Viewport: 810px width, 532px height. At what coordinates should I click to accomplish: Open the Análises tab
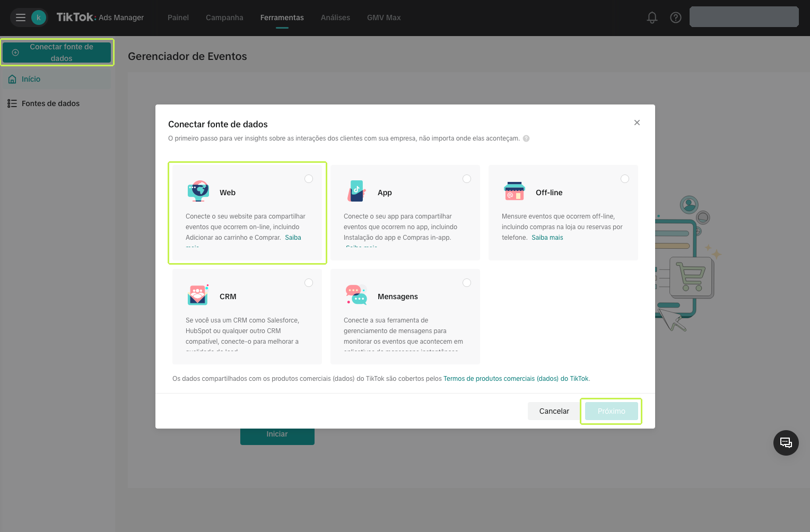coord(335,18)
